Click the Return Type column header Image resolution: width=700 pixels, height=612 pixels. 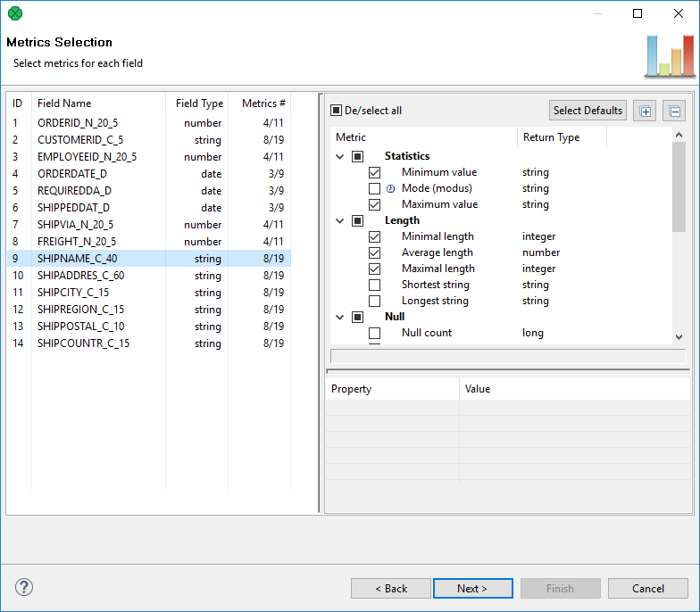coord(551,137)
